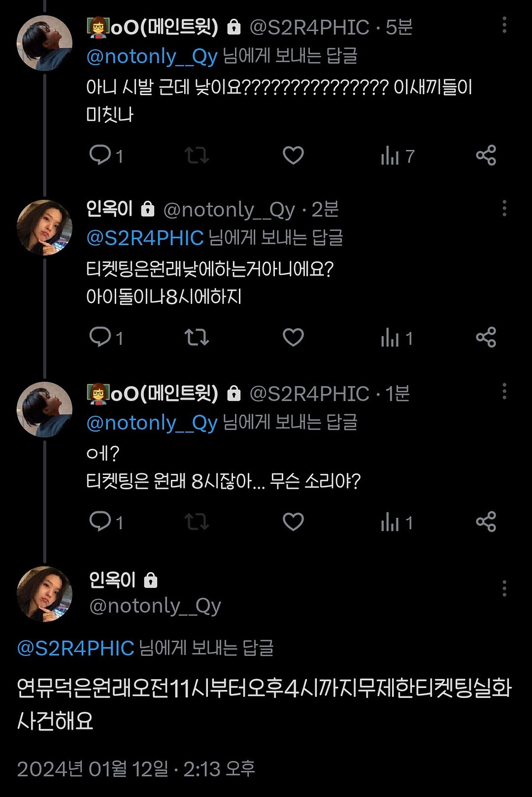Open 인옥이's profile picture on the main tweet
532x797 pixels.
point(44,594)
